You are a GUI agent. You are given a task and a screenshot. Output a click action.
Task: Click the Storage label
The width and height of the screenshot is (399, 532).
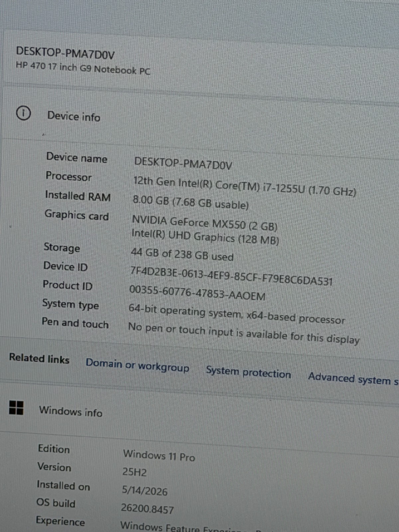pos(62,248)
